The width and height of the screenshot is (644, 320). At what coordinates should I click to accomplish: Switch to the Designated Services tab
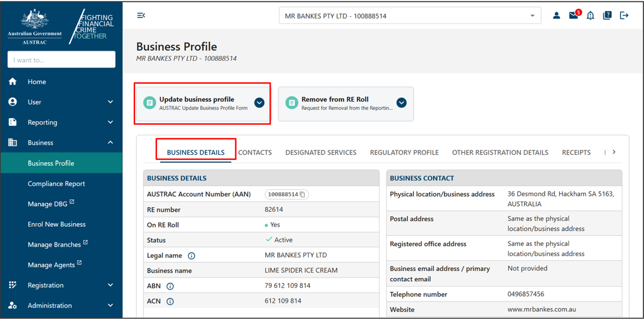coord(321,153)
